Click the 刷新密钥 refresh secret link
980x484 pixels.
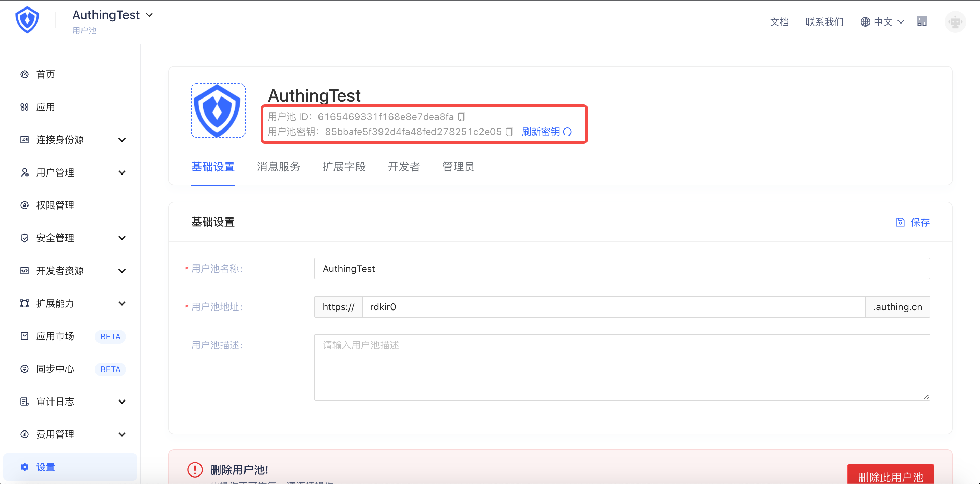tap(546, 132)
